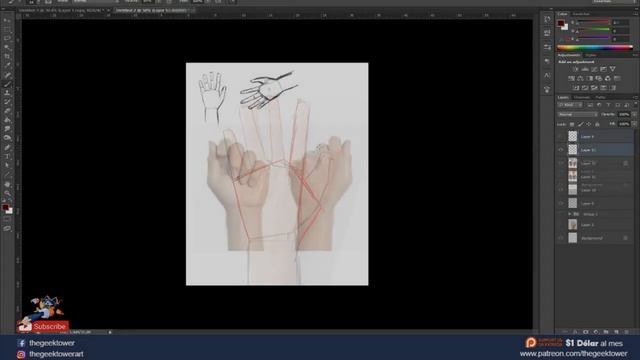Select the Move tool

pyautogui.click(x=7, y=20)
